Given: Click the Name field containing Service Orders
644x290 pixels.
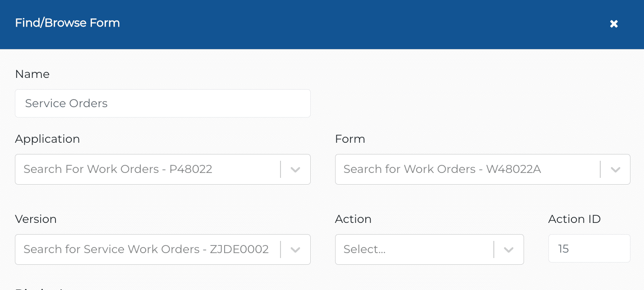Looking at the screenshot, I should 163,103.
